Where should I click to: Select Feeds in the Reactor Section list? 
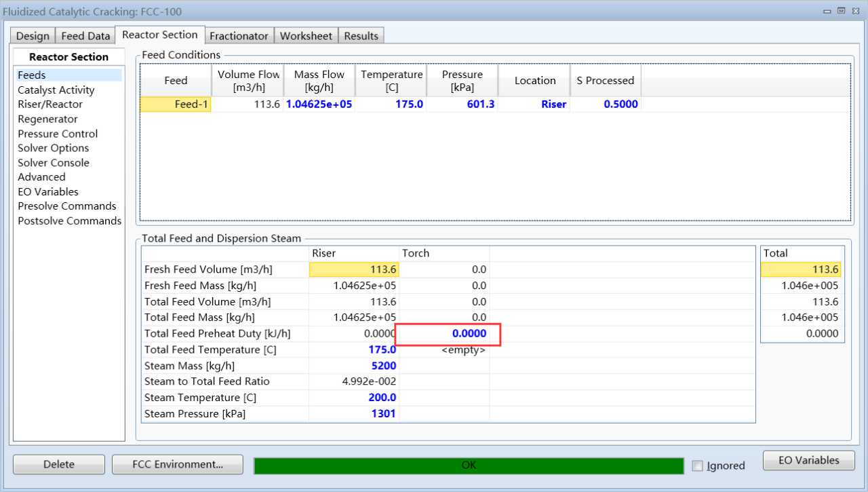(x=68, y=75)
